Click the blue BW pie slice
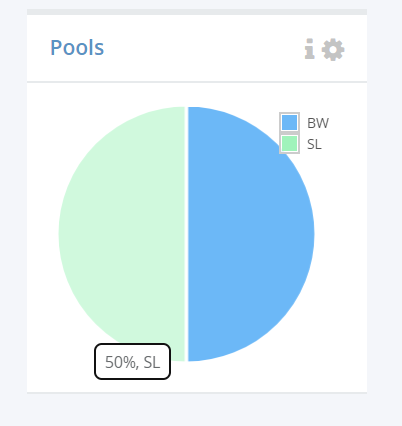 251,234
